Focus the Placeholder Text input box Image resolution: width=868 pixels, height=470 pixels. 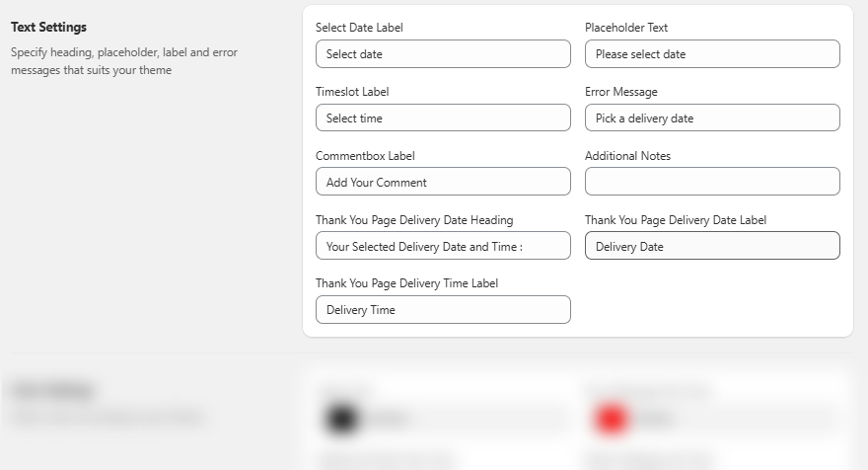point(712,54)
